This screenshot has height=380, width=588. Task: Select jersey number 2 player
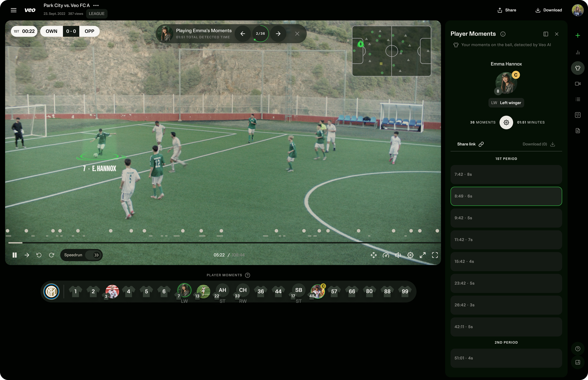point(93,291)
